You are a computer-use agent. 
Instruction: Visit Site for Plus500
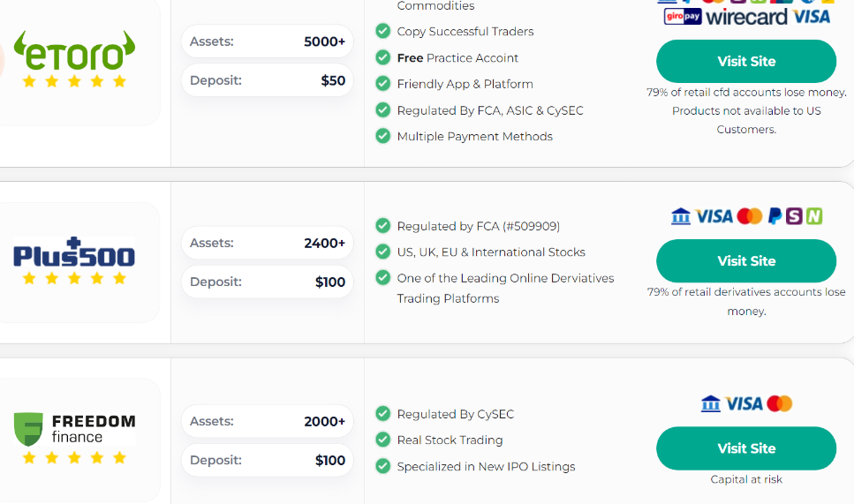click(x=746, y=261)
